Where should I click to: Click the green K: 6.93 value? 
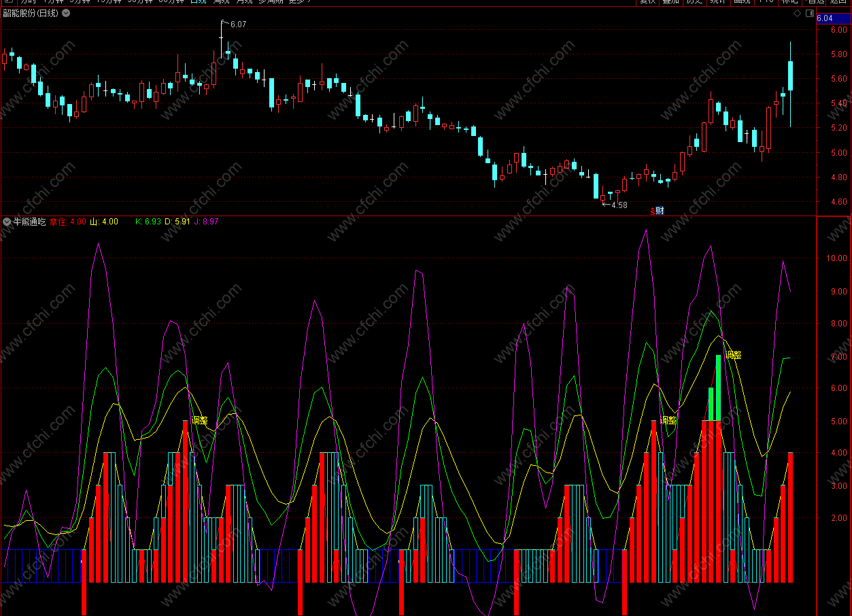coord(148,222)
